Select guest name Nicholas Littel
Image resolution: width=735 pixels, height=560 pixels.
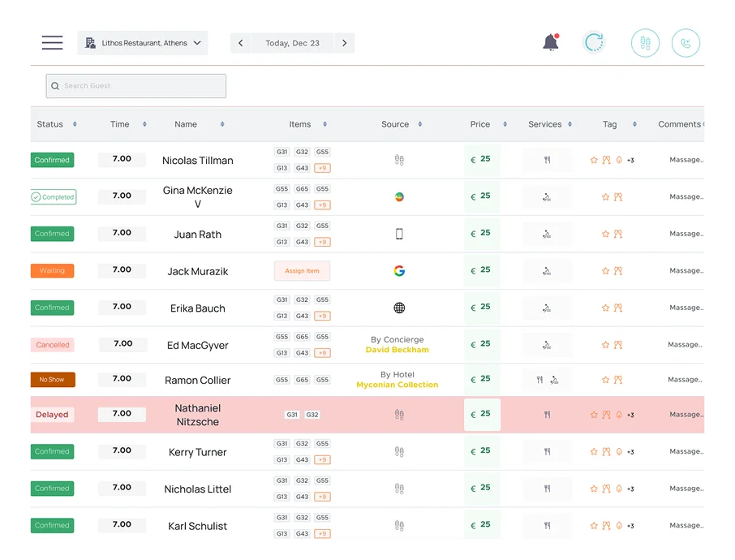point(197,489)
